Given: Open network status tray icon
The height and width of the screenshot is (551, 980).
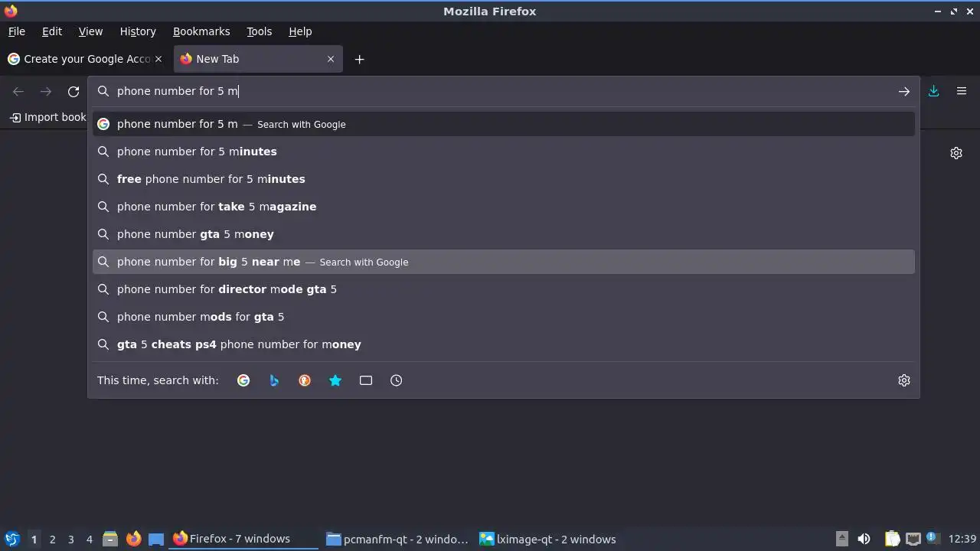Looking at the screenshot, I should (913, 539).
